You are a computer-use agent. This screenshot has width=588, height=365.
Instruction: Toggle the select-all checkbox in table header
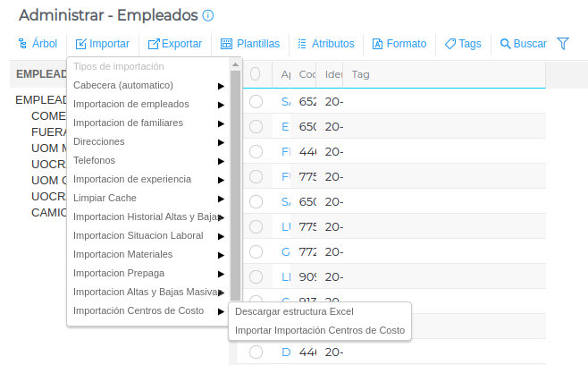256,74
